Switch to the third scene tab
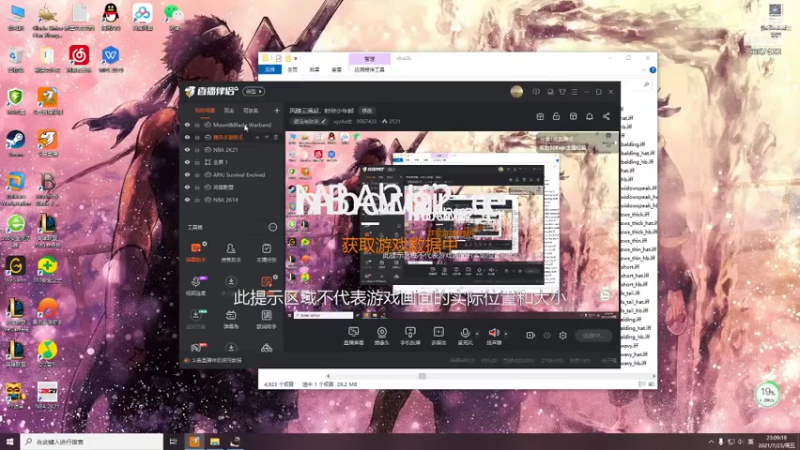 [x=251, y=111]
